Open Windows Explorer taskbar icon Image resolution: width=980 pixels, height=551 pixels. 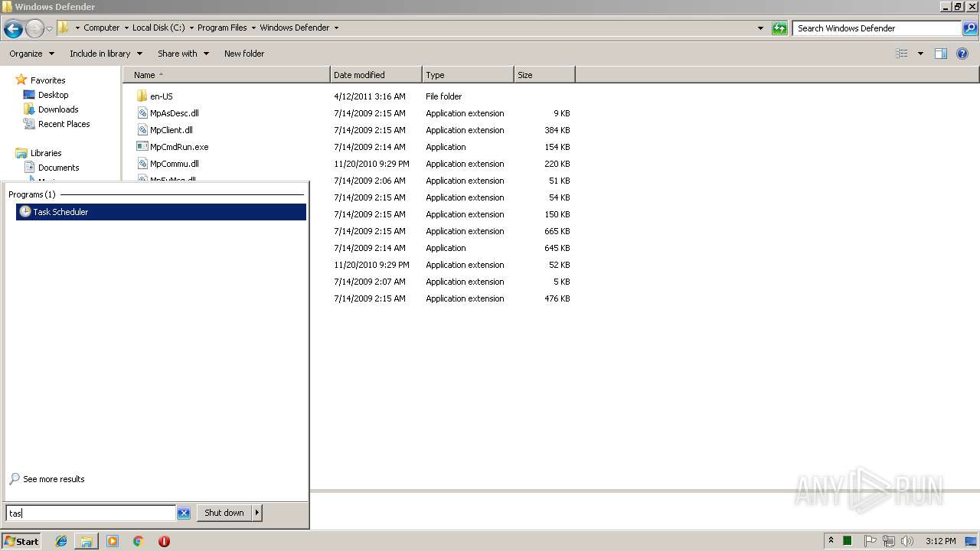87,541
